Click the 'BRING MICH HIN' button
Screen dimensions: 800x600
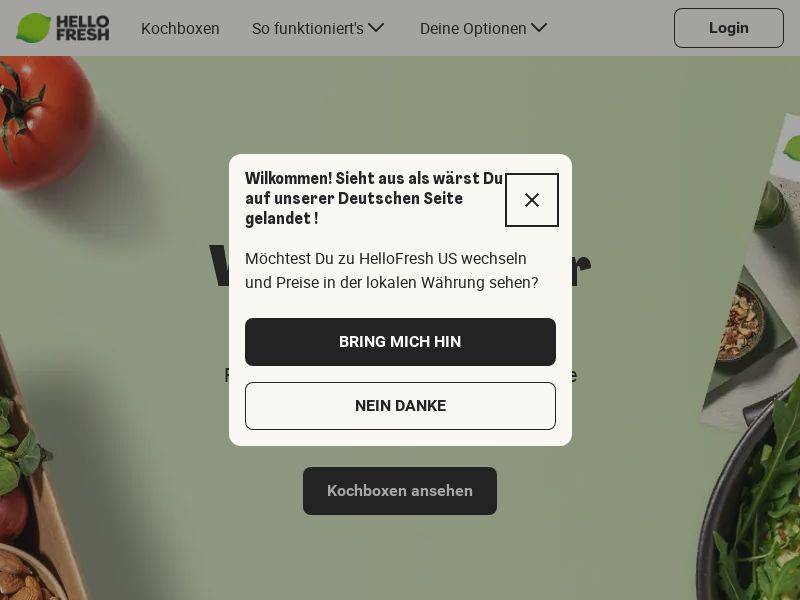pyautogui.click(x=400, y=342)
